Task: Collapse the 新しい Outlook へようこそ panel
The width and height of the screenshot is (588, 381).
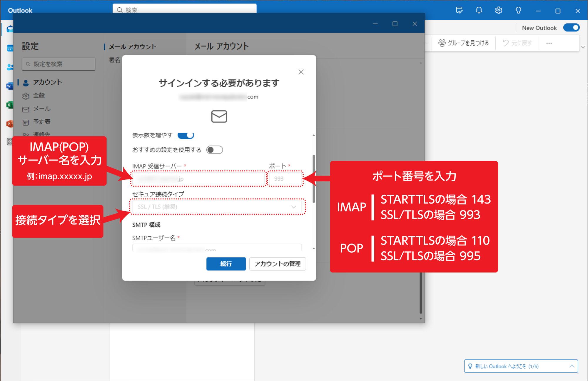Action: click(572, 366)
